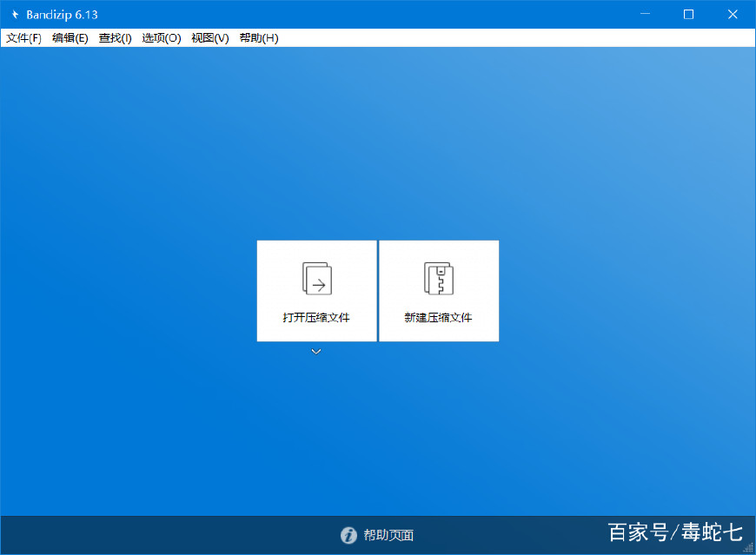Click the zipper archive icon

(x=439, y=279)
